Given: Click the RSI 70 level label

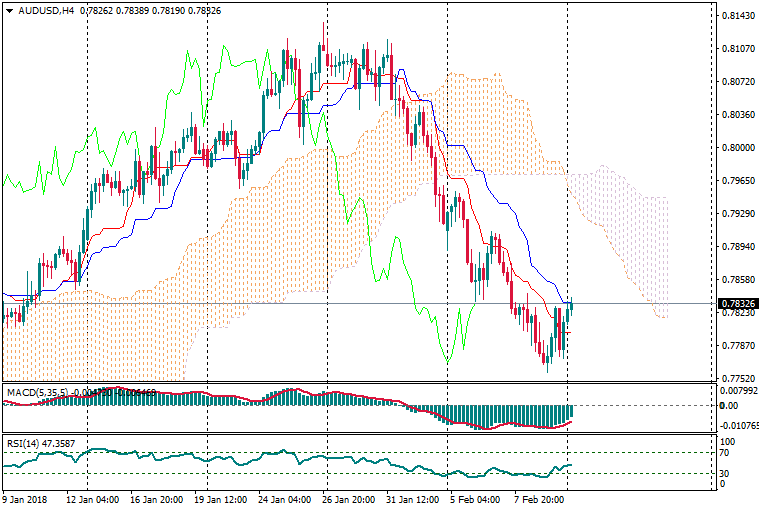Looking at the screenshot, I should 726,453.
